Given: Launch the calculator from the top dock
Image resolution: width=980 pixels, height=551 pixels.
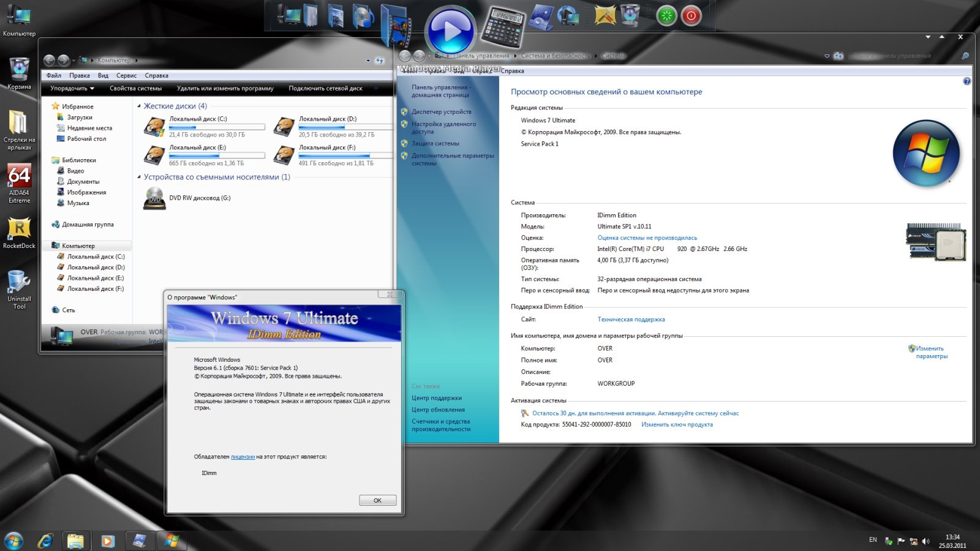Looking at the screenshot, I should pyautogui.click(x=503, y=26).
